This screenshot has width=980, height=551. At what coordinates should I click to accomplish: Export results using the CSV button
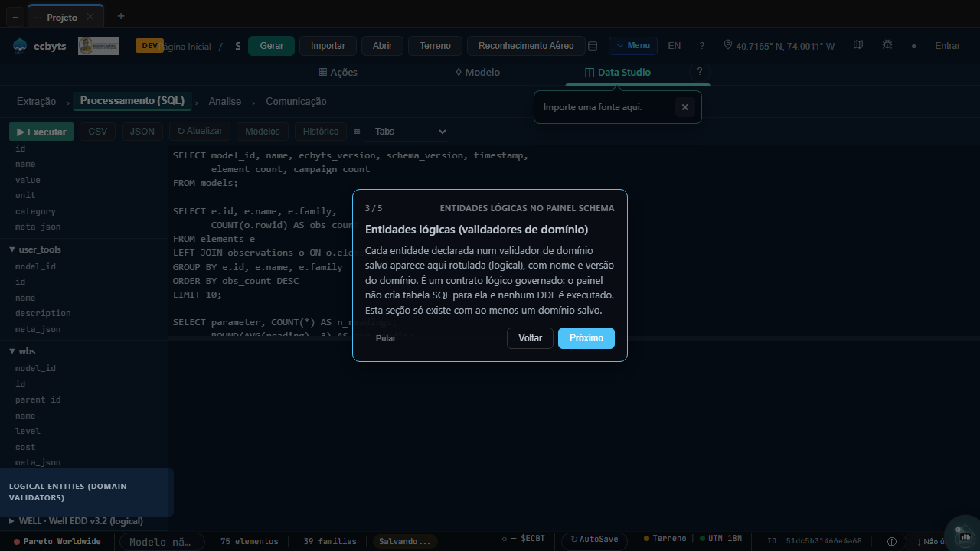(x=98, y=132)
